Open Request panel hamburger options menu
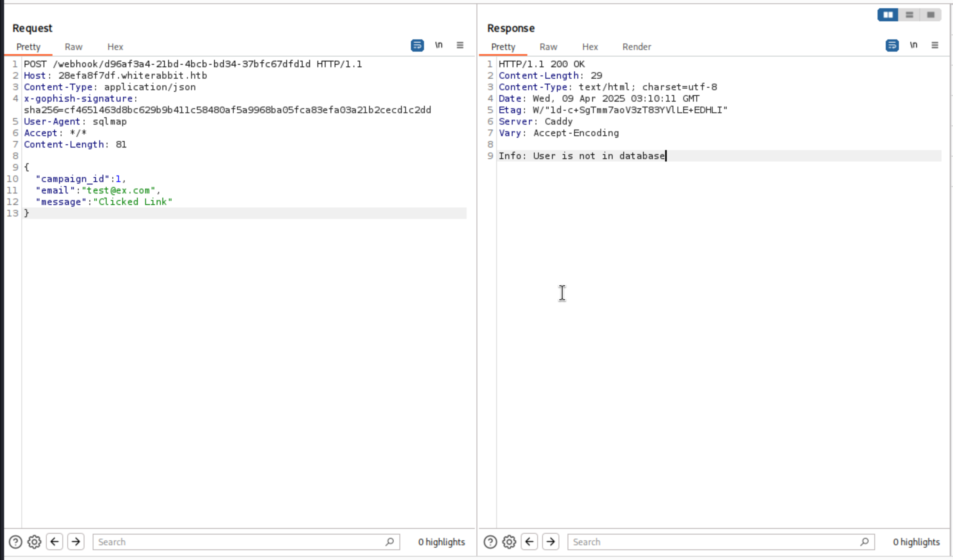This screenshot has height=560, width=953. tap(460, 46)
